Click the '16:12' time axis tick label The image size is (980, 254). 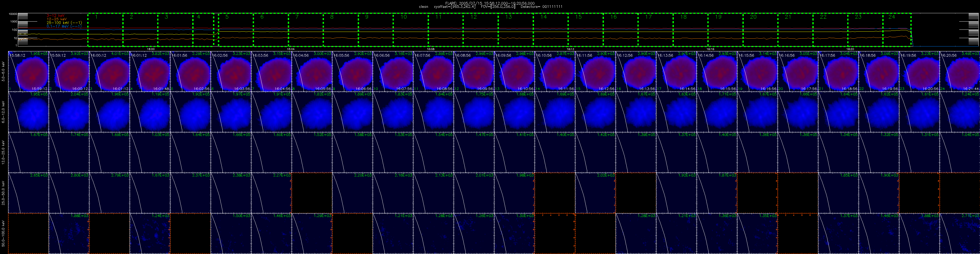pyautogui.click(x=570, y=49)
